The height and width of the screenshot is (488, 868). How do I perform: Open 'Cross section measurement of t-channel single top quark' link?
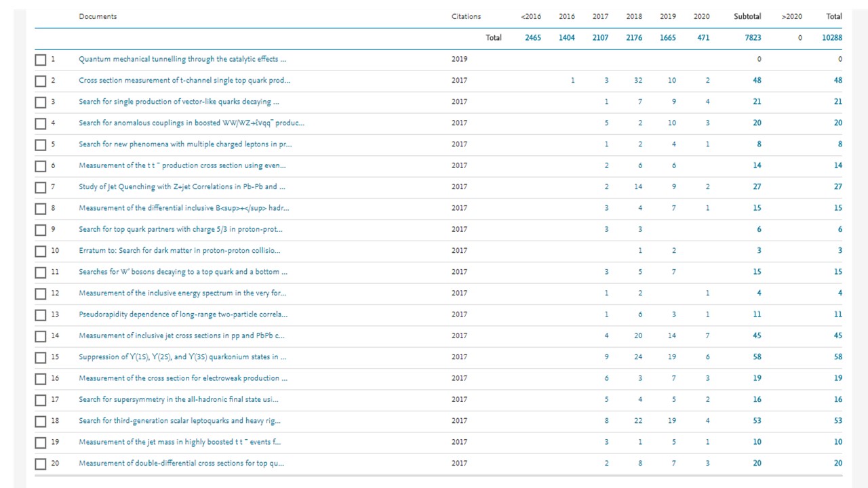point(184,80)
